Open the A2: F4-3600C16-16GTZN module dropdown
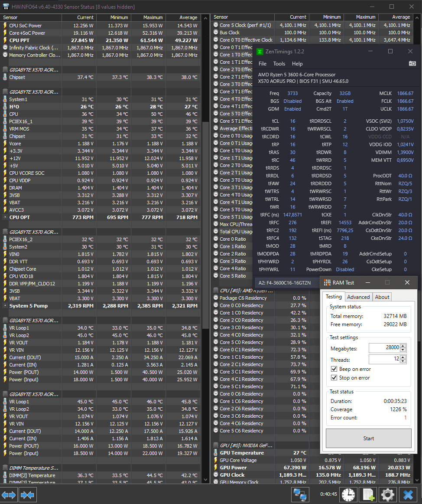Image resolution: width=422 pixels, height=504 pixels. click(x=287, y=283)
